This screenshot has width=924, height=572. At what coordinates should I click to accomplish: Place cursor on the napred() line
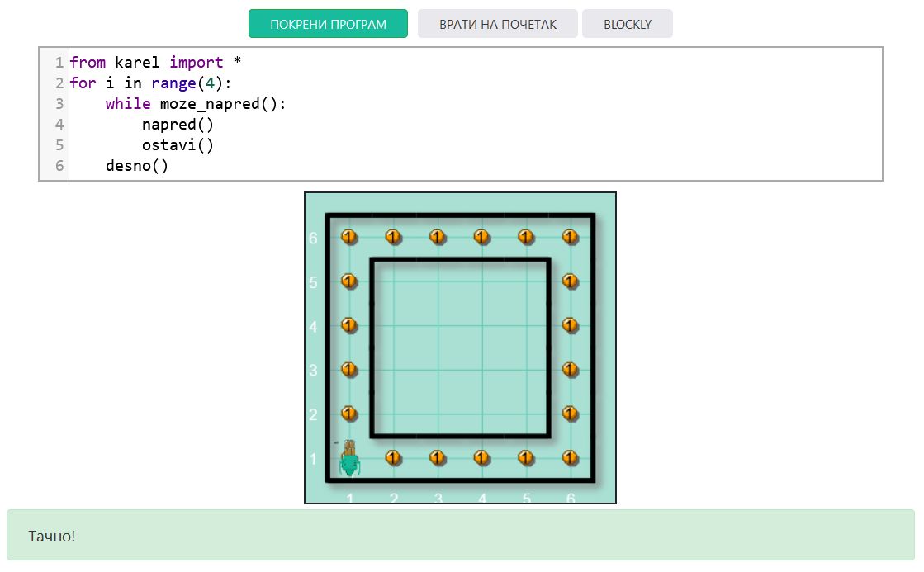[178, 125]
